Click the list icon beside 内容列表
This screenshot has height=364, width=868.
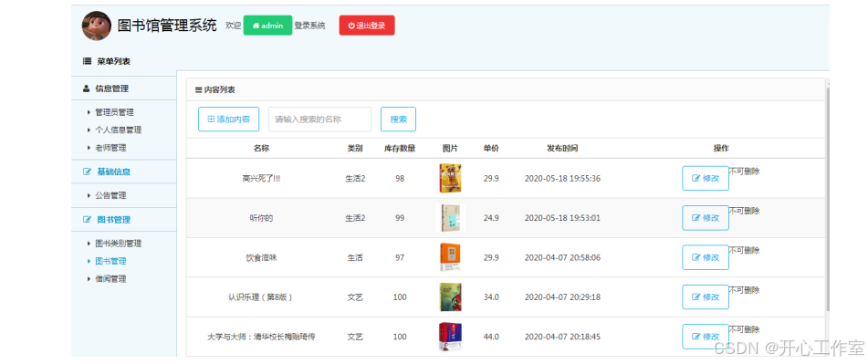pyautogui.click(x=198, y=89)
